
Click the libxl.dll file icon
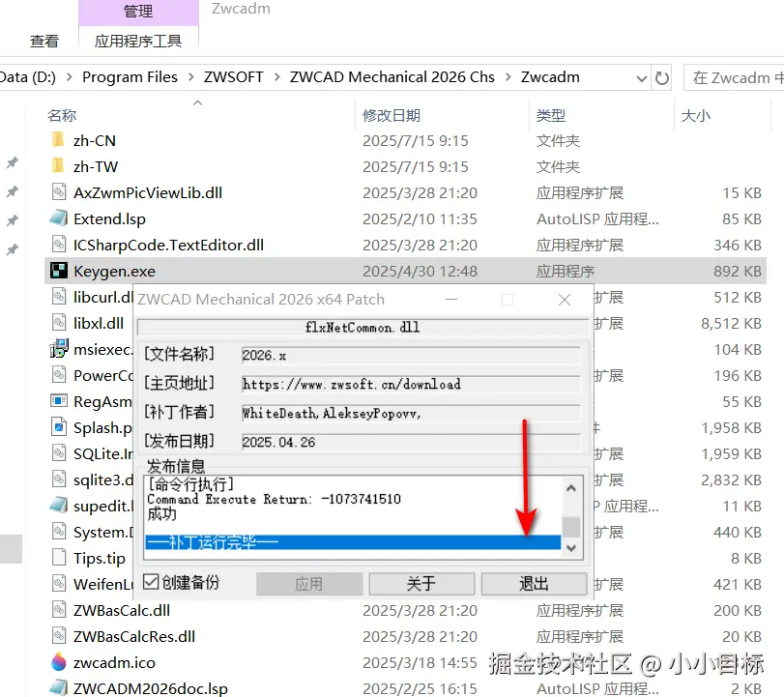click(59, 323)
